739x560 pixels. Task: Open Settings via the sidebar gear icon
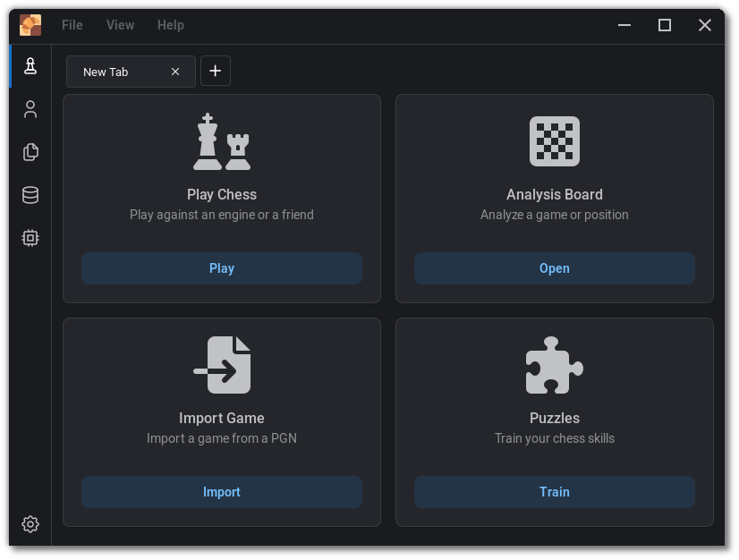30,524
